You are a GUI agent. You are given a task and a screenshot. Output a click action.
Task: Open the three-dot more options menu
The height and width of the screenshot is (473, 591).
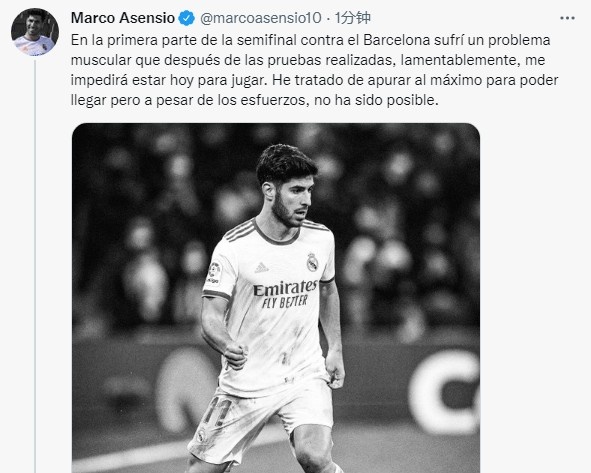click(567, 18)
